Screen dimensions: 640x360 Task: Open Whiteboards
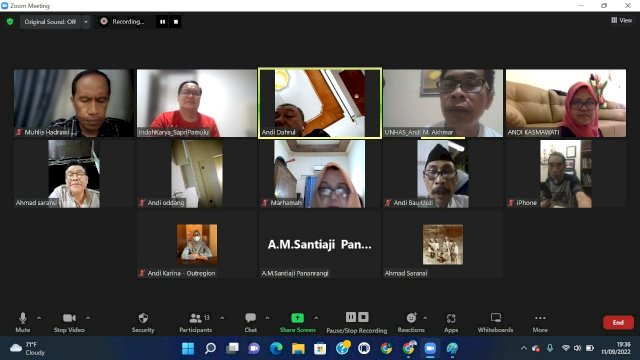pos(496,322)
